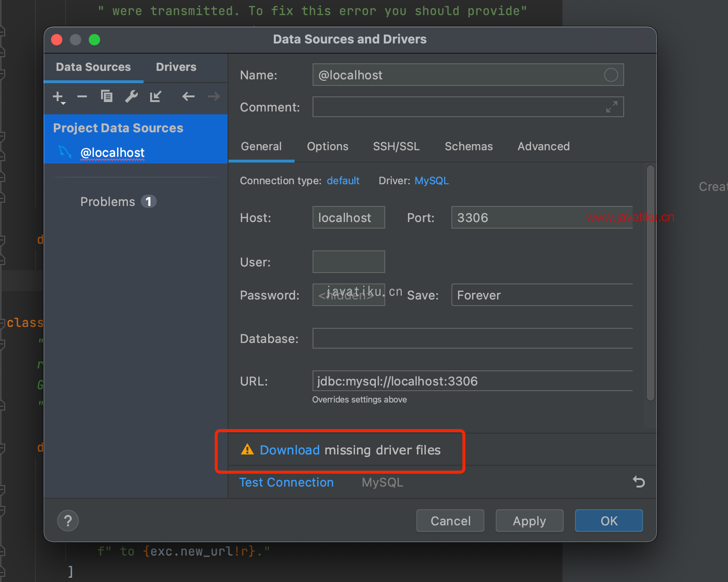Screen dimensions: 728x582
Task: Click the grey MySQL label near Test Connection
Action: (x=382, y=482)
